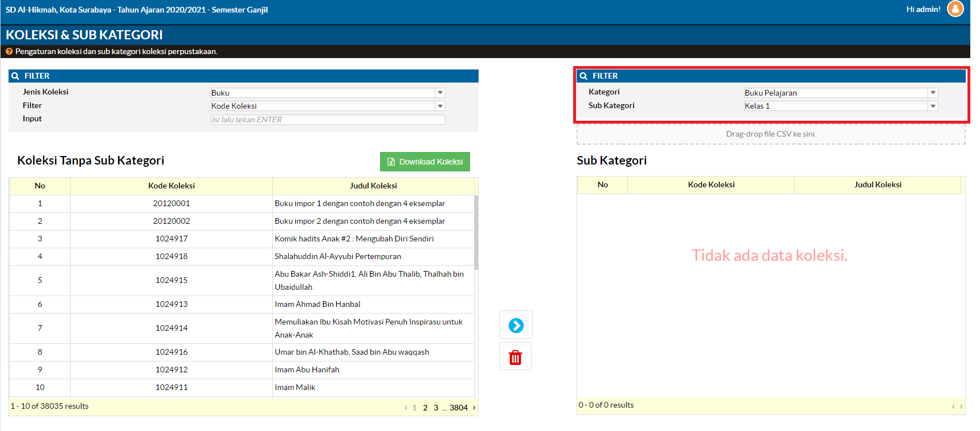This screenshot has height=431, width=980.
Task: Click the previous page arrow in the Sub Kategori pager
Action: [953, 407]
